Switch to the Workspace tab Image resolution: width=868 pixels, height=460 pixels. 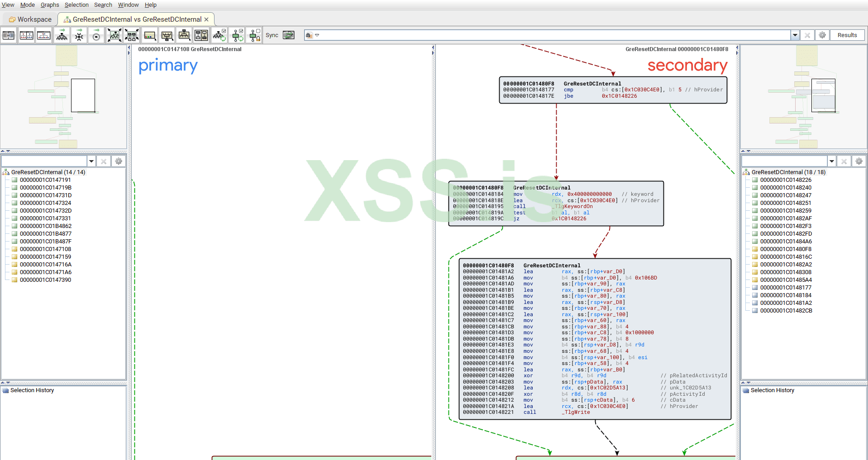click(x=30, y=19)
